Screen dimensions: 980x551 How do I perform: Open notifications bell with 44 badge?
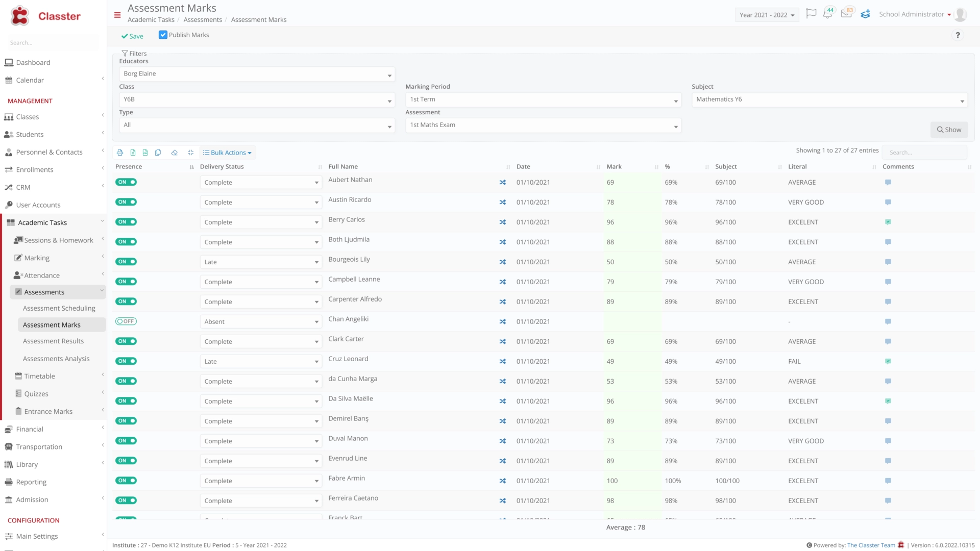pyautogui.click(x=828, y=14)
